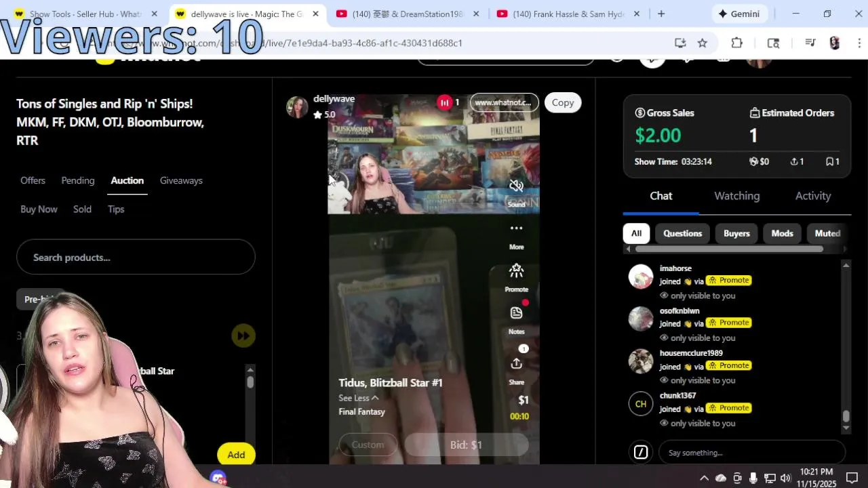Switch to the Activity tab
Viewport: 868px width, 488px height.
point(812,196)
